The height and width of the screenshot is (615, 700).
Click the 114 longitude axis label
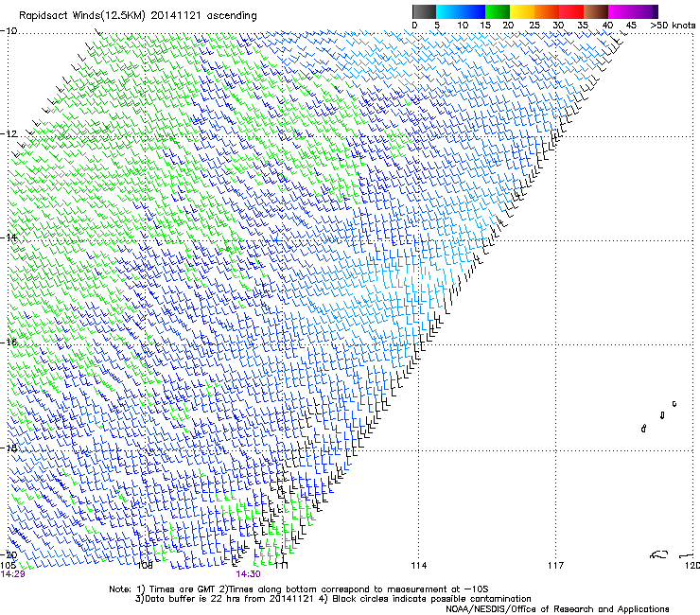418,566
